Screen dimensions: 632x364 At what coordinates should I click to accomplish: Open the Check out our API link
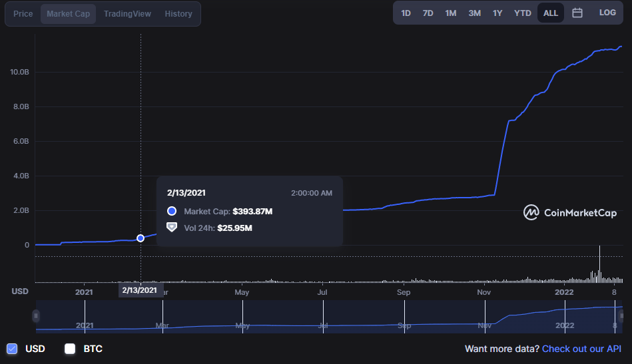[581, 349]
